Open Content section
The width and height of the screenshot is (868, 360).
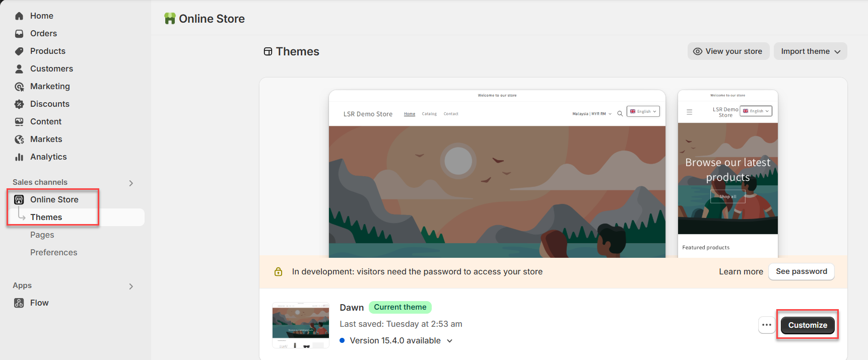(45, 122)
